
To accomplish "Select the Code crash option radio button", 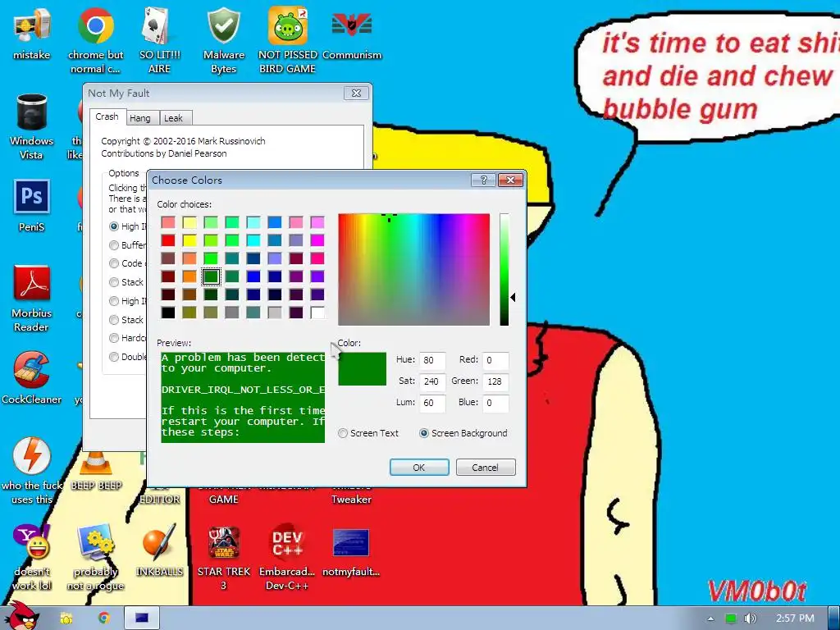I will coord(113,263).
